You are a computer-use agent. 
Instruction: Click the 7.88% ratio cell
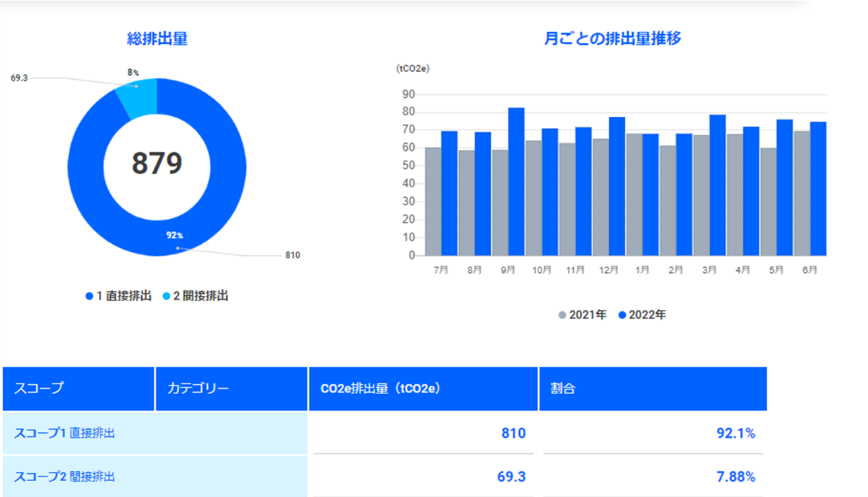pos(652,476)
